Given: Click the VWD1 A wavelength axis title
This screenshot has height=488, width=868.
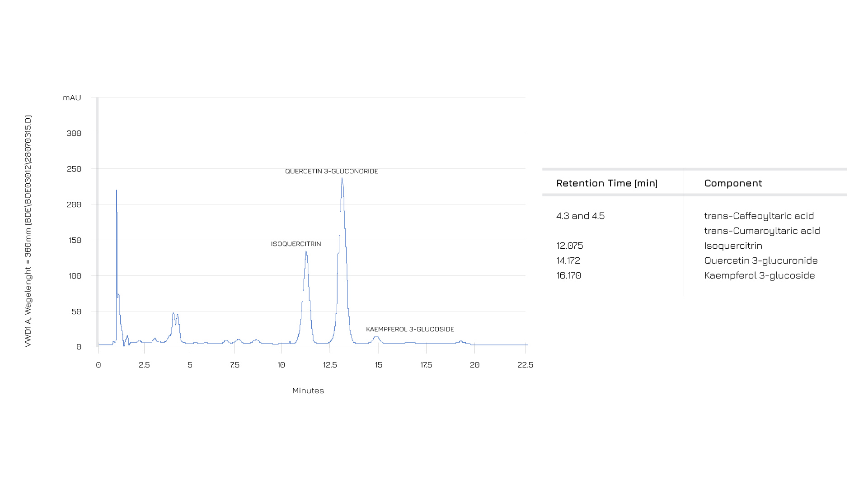Looking at the screenshot, I should [x=28, y=231].
